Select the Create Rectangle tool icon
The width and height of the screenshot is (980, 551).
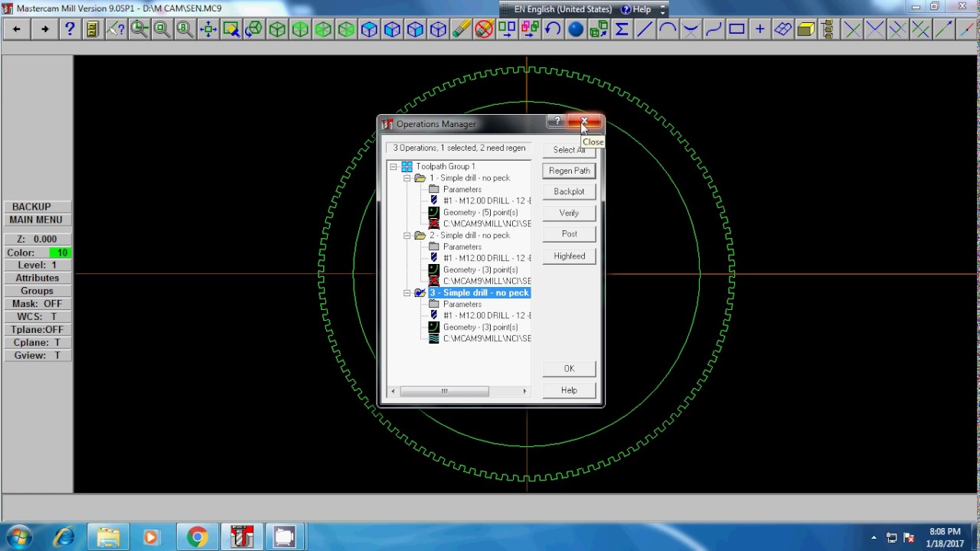pos(737,29)
